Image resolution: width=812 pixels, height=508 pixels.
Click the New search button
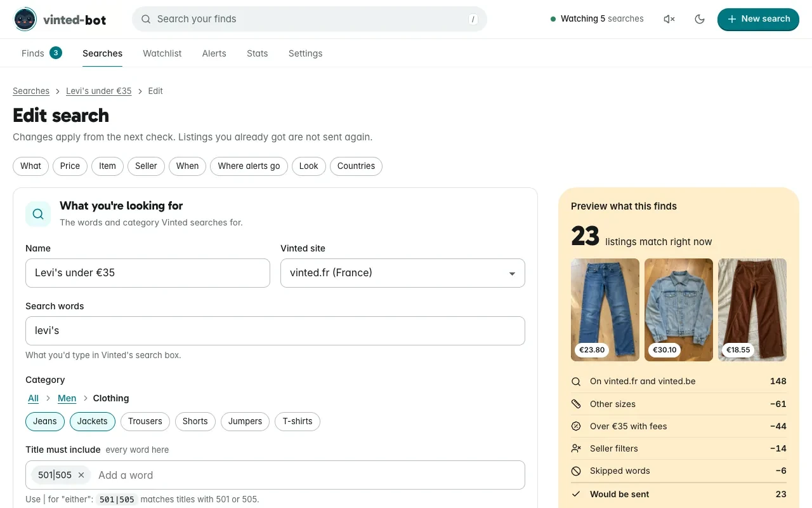[x=758, y=19]
